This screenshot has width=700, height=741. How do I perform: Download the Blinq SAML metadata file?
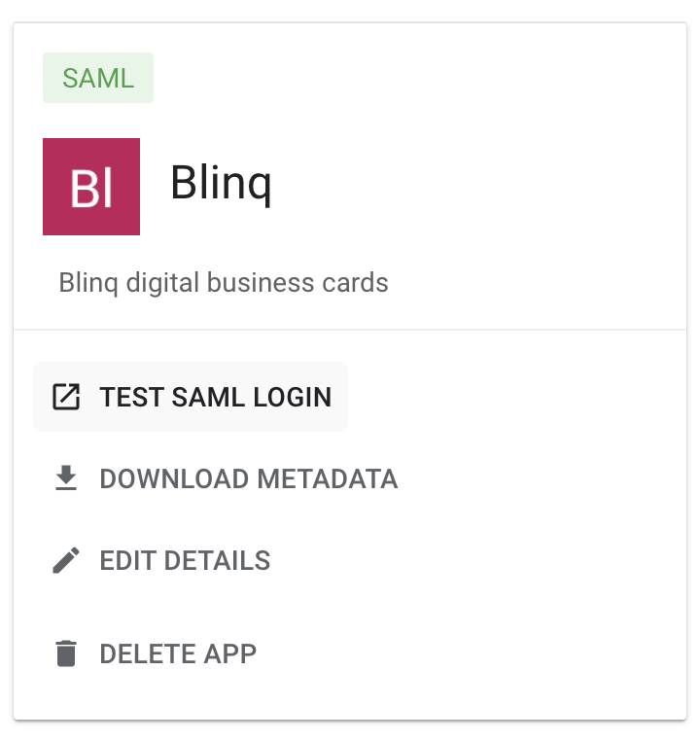coord(226,478)
